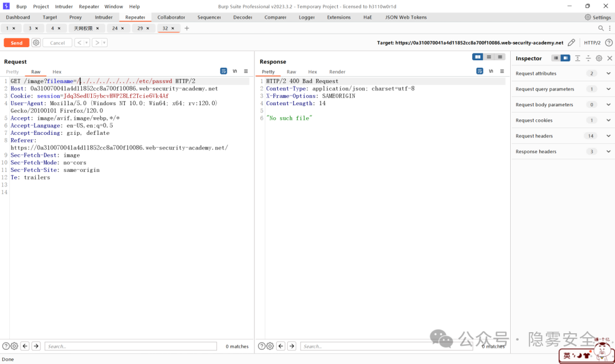Dock Inspector panel on the left
Image resolution: width=615 pixels, height=364 pixels.
[556, 58]
